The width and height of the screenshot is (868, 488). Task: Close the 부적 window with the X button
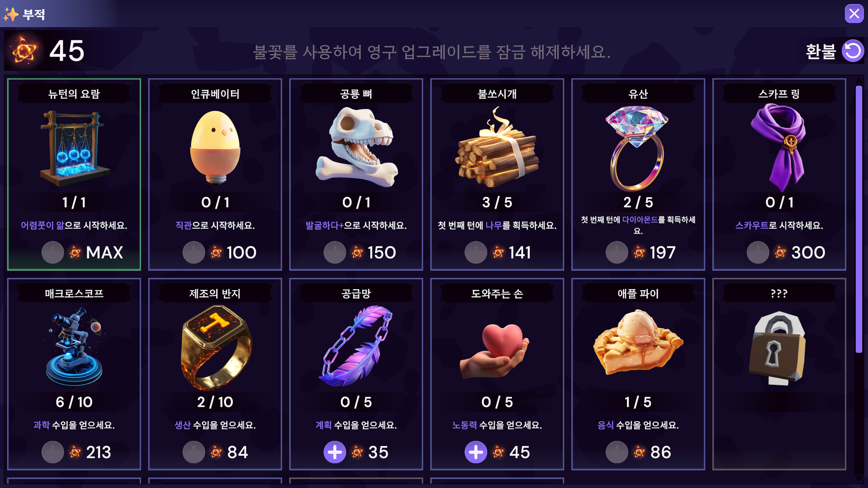854,14
